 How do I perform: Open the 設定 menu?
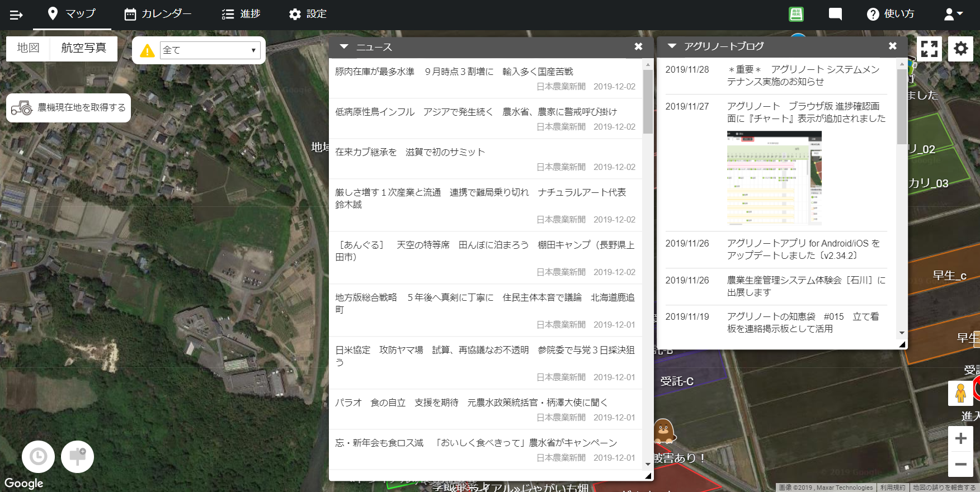point(308,13)
